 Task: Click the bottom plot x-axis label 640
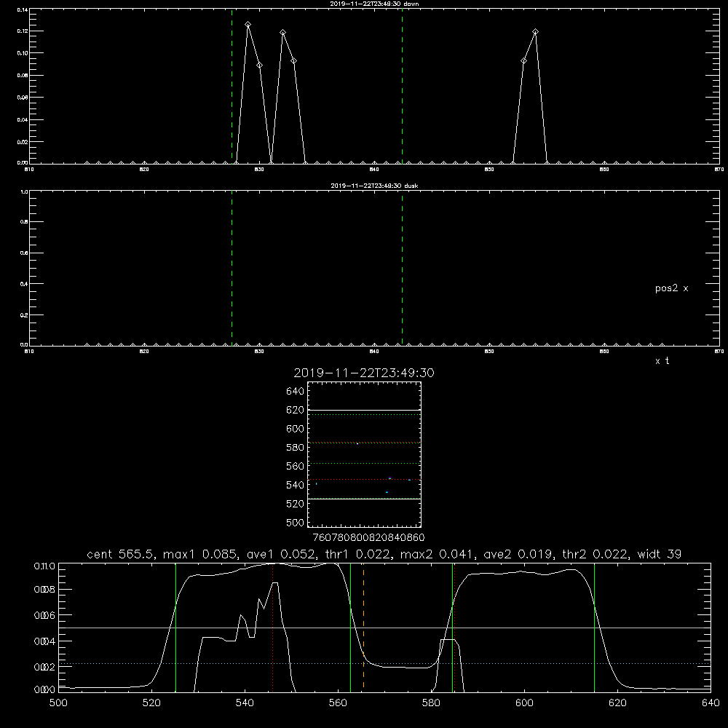point(711,703)
